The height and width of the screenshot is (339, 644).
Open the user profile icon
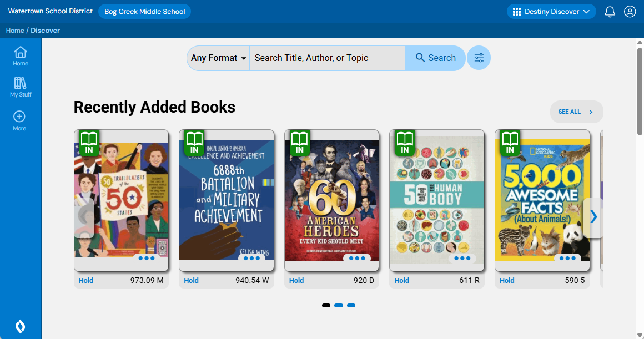(630, 12)
